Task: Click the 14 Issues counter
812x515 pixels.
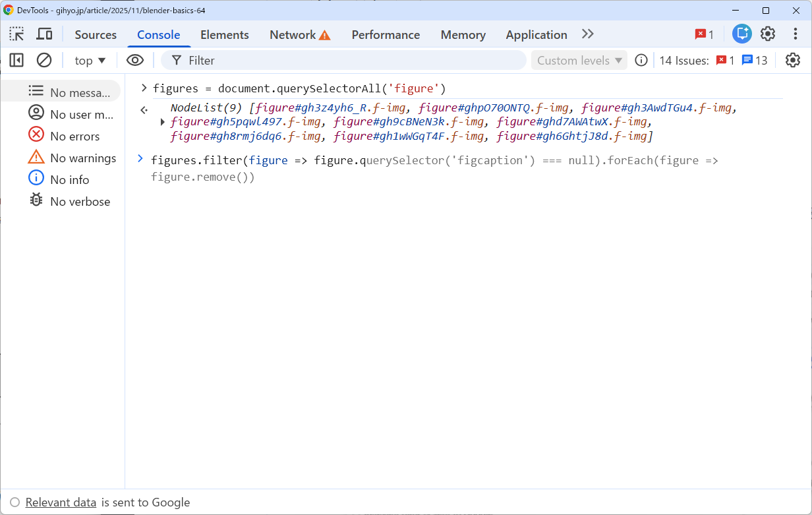Action: [x=683, y=60]
